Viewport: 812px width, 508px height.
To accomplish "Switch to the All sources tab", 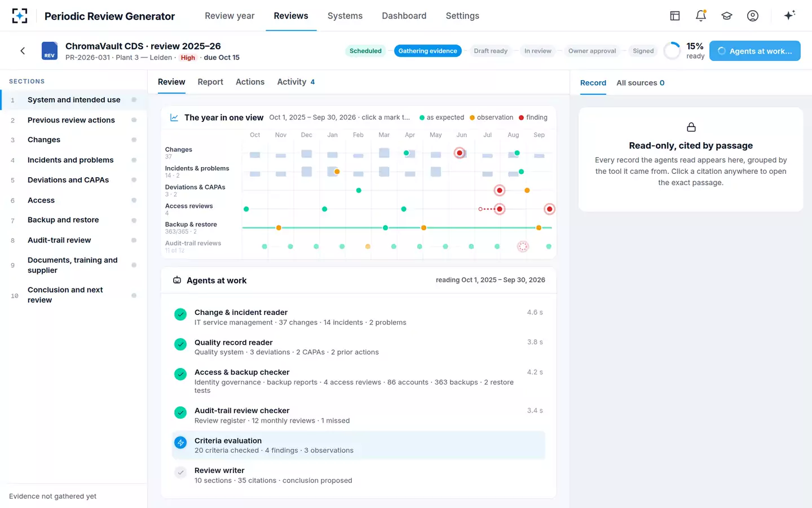I will [x=641, y=83].
